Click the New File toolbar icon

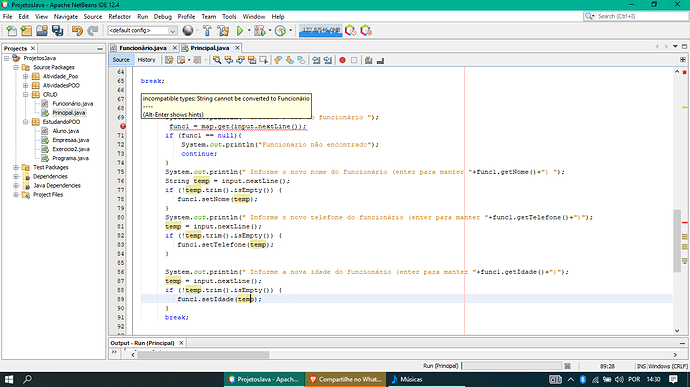(11, 31)
